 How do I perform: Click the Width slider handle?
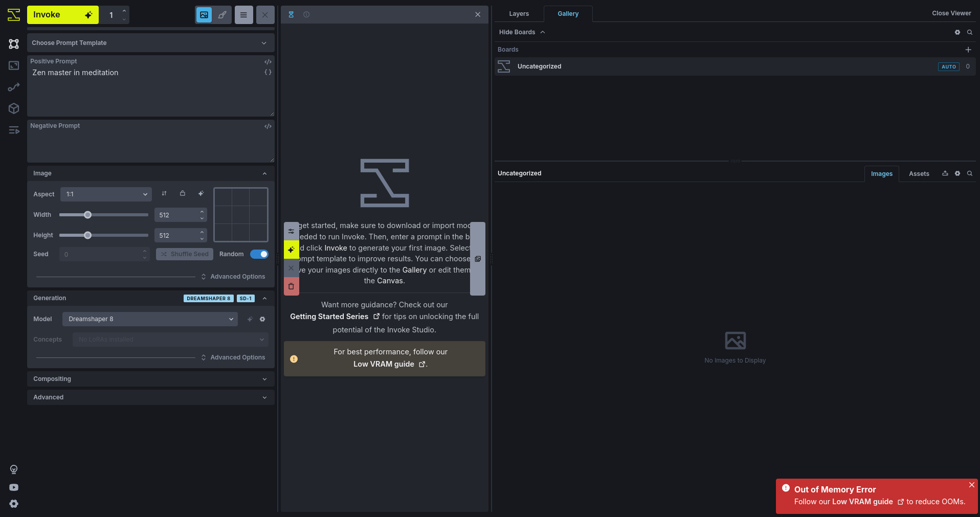pos(87,215)
